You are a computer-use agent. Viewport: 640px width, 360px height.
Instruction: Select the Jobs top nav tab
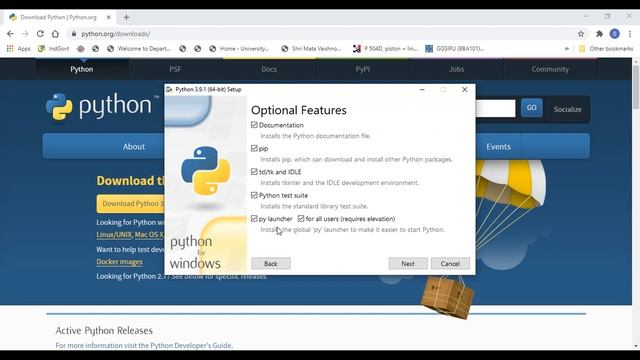[456, 69]
